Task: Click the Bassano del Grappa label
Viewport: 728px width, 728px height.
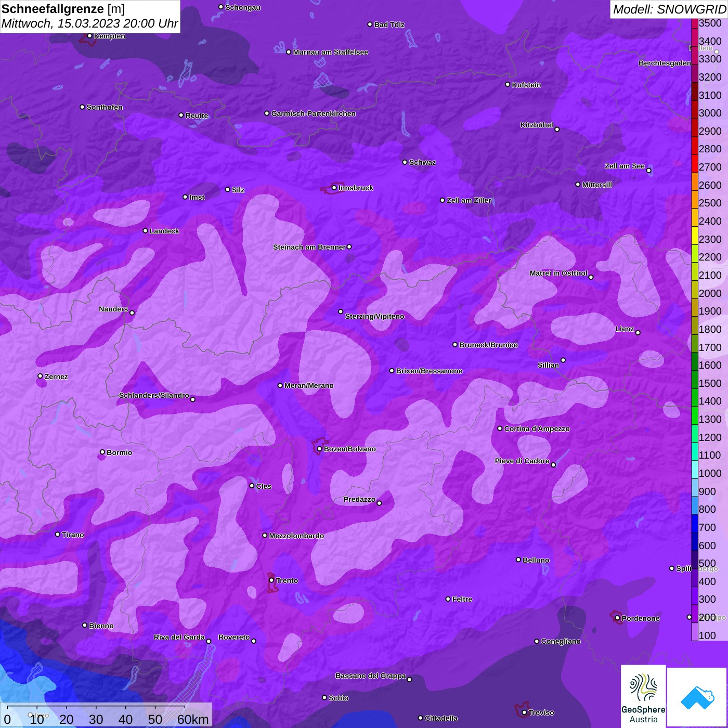Action: tap(371, 675)
